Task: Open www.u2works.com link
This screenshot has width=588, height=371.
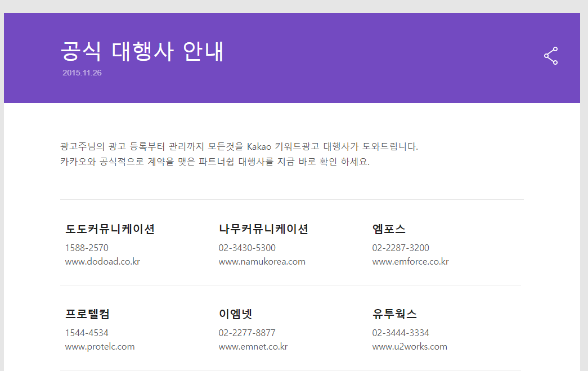Action: (x=410, y=347)
